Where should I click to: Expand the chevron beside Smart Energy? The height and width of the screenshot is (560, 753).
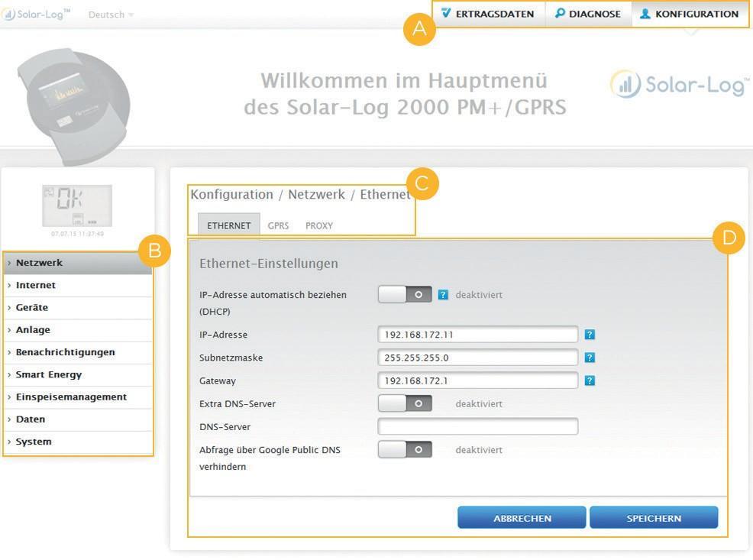click(9, 374)
